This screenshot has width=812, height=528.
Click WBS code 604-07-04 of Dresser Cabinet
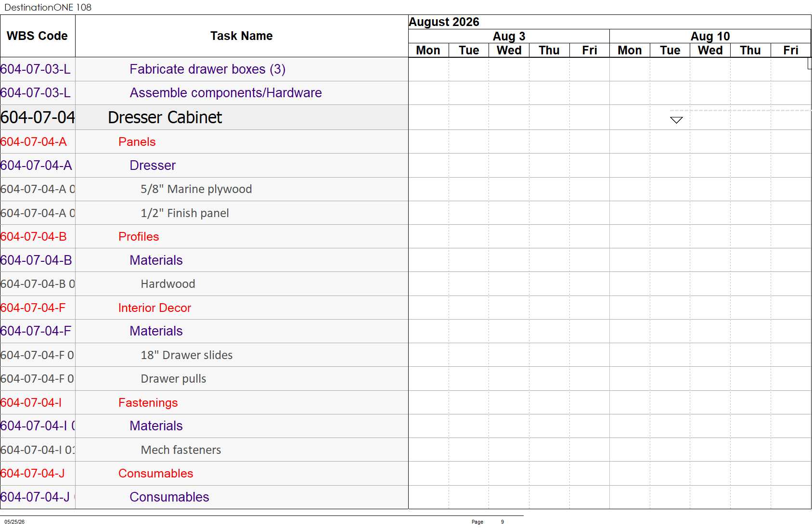(38, 117)
